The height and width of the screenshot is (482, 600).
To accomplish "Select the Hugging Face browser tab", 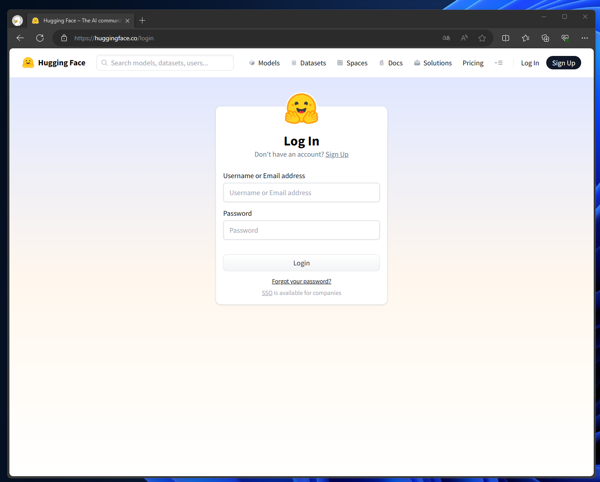I will [81, 21].
